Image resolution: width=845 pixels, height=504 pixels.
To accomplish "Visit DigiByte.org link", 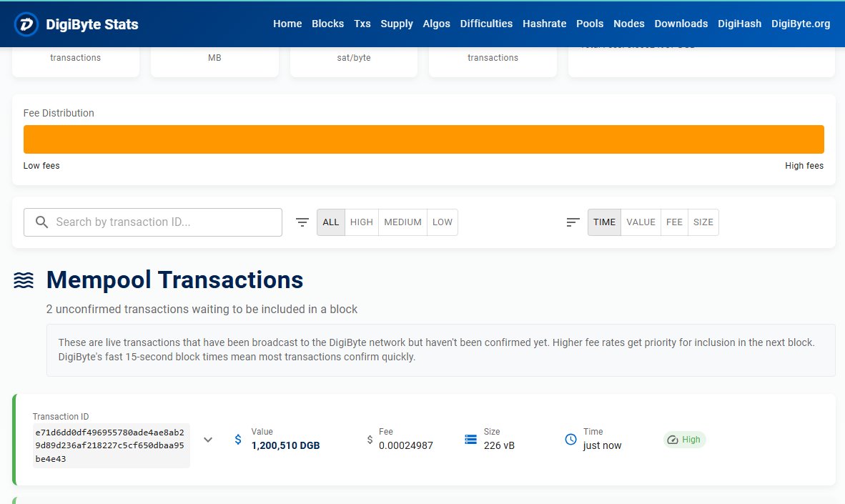I will click(x=801, y=24).
